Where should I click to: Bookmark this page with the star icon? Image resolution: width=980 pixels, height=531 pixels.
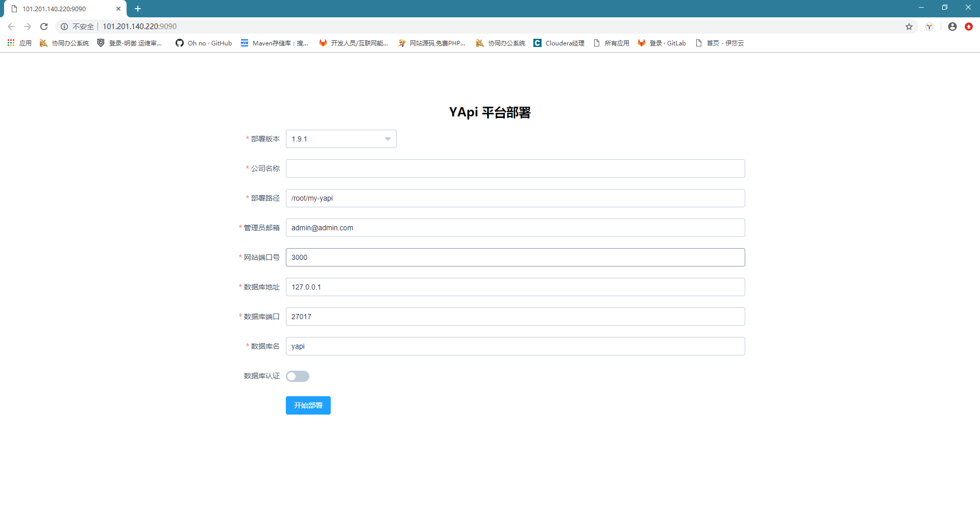tap(909, 27)
